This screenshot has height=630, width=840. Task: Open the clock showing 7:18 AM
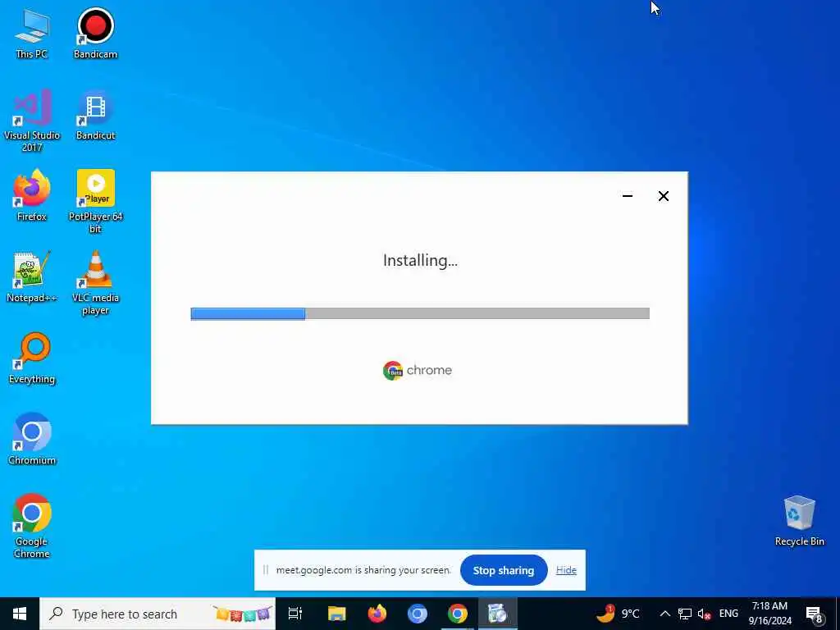[x=769, y=614]
